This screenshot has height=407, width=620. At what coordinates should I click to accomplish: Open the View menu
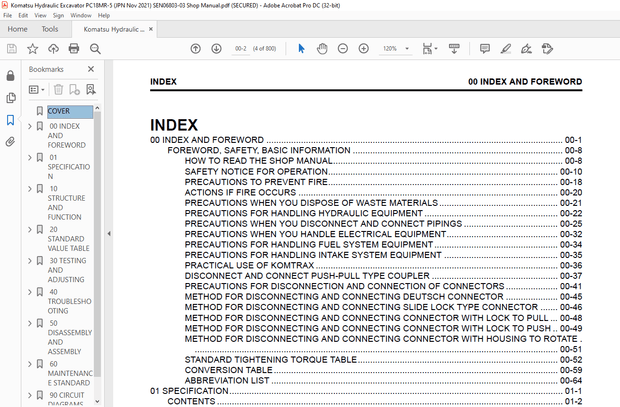tap(40, 15)
